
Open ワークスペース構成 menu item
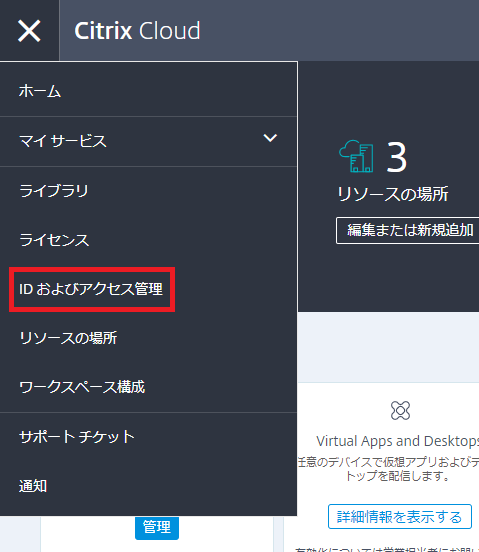pyautogui.click(x=149, y=387)
